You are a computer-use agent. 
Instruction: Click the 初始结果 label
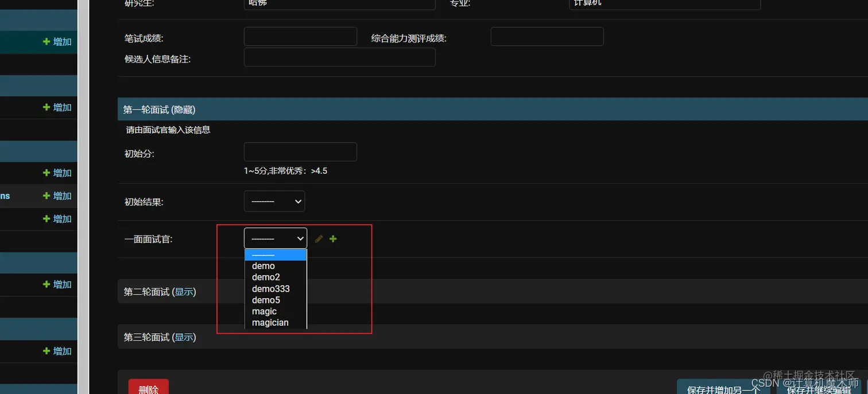[x=144, y=202]
